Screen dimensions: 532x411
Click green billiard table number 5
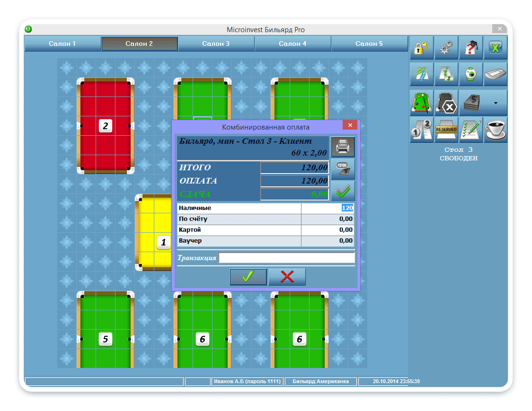coord(105,339)
